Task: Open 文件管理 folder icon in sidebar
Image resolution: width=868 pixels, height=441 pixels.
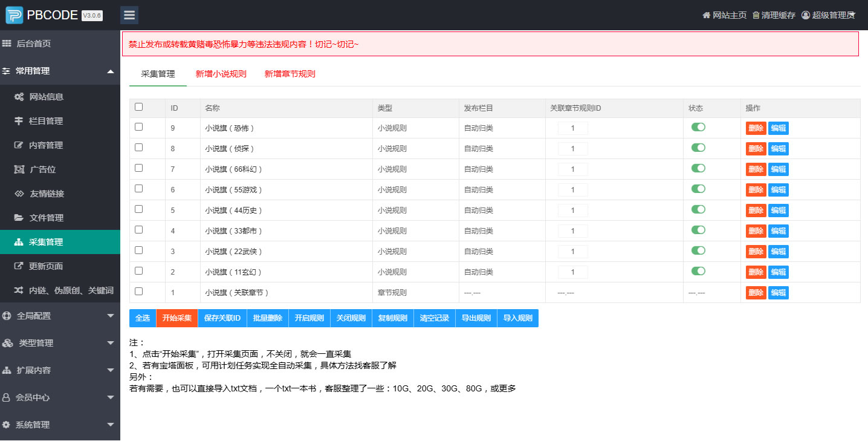Action: pos(19,218)
